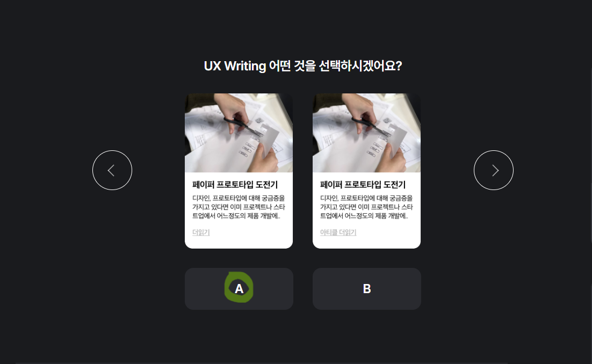Click the left card description paragraph
The image size is (592, 364).
click(x=239, y=207)
